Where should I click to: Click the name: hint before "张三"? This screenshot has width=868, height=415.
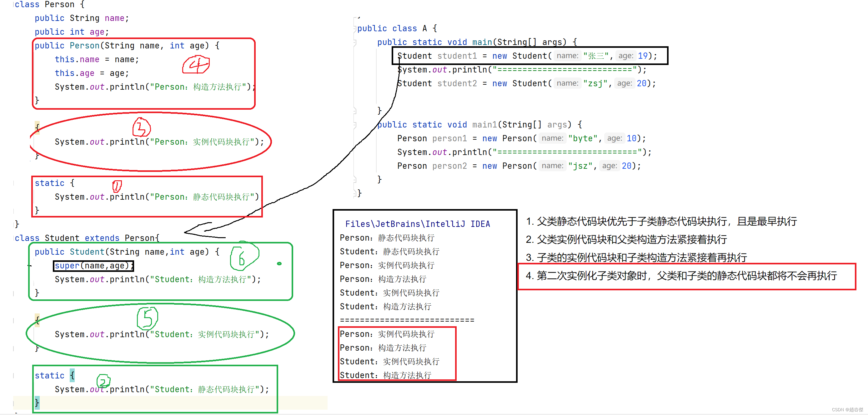point(567,56)
